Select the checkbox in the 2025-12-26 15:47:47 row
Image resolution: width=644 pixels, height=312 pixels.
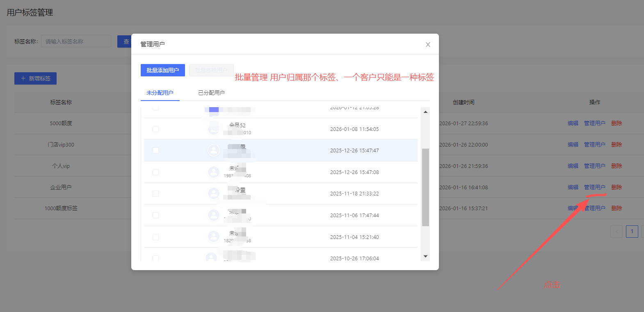click(x=155, y=150)
